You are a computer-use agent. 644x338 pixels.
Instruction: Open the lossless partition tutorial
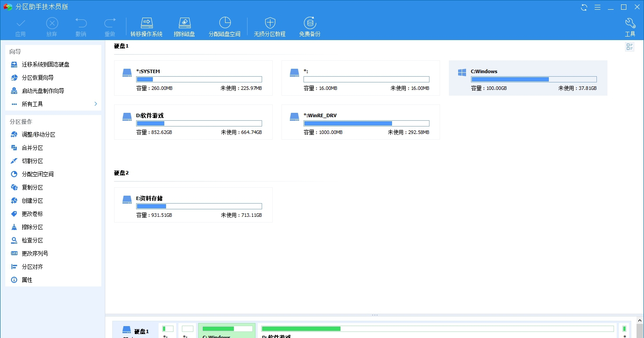[x=270, y=26]
